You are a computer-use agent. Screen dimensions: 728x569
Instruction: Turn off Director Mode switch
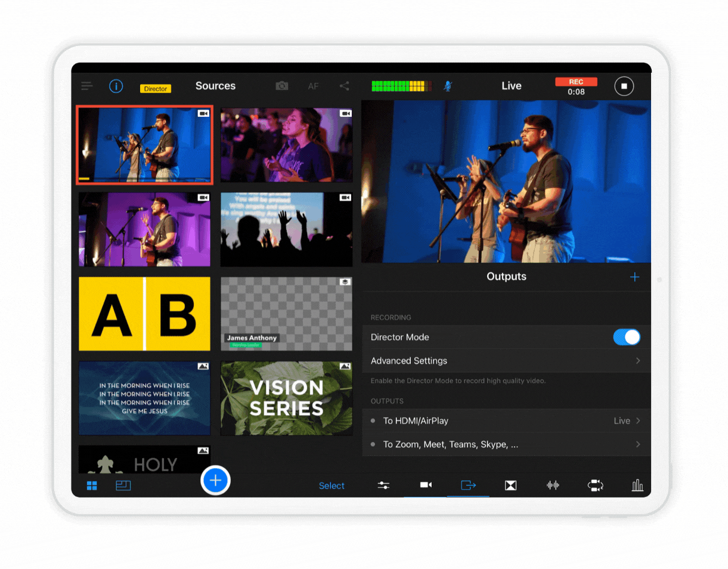tap(626, 337)
